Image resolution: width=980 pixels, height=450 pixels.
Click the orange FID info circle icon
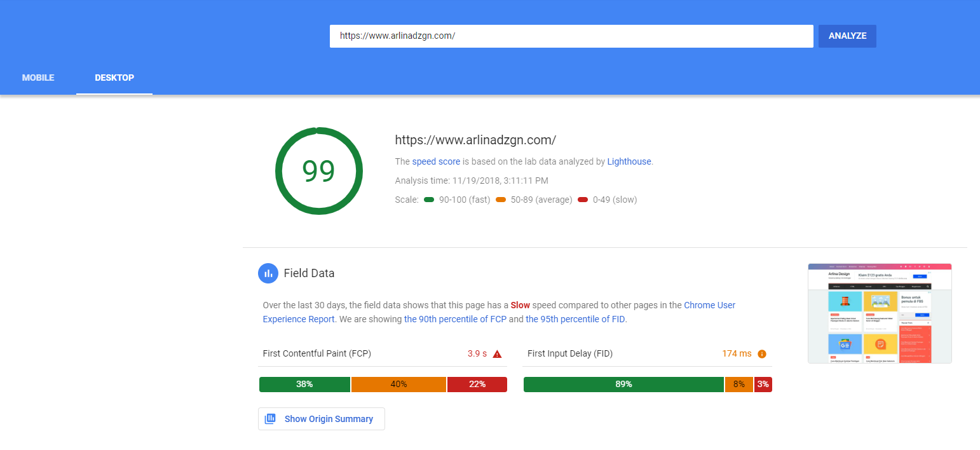tap(762, 354)
